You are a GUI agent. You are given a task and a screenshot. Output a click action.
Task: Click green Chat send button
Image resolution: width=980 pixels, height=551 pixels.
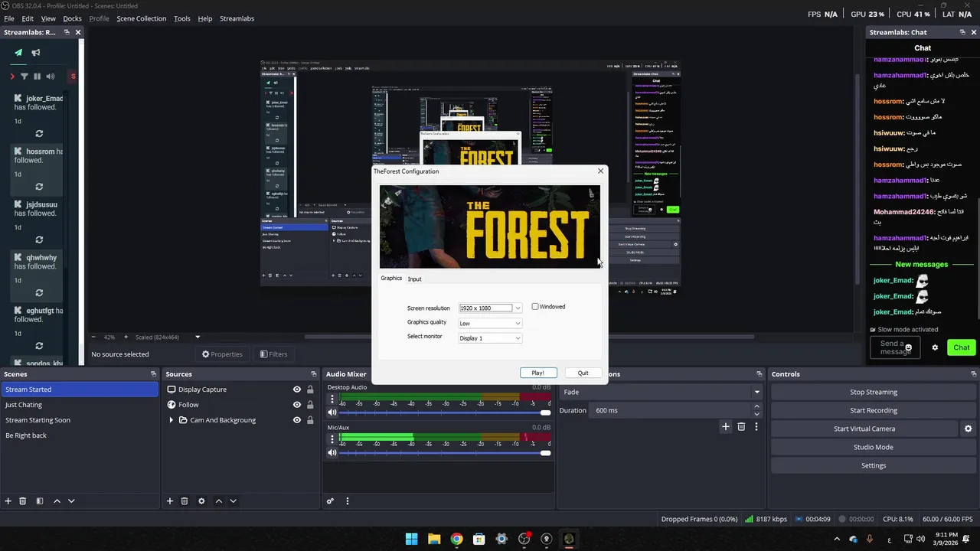tap(962, 347)
